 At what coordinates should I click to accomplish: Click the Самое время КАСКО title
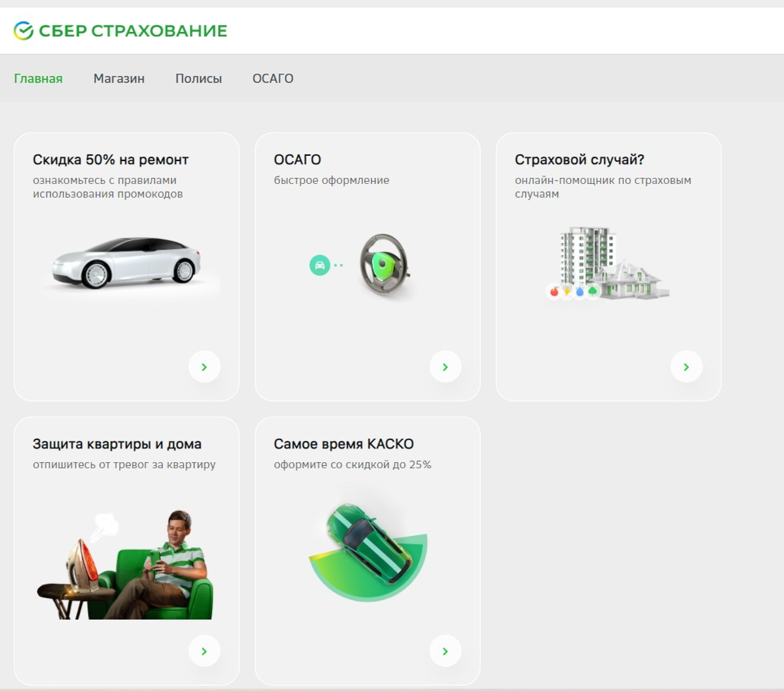click(x=344, y=444)
